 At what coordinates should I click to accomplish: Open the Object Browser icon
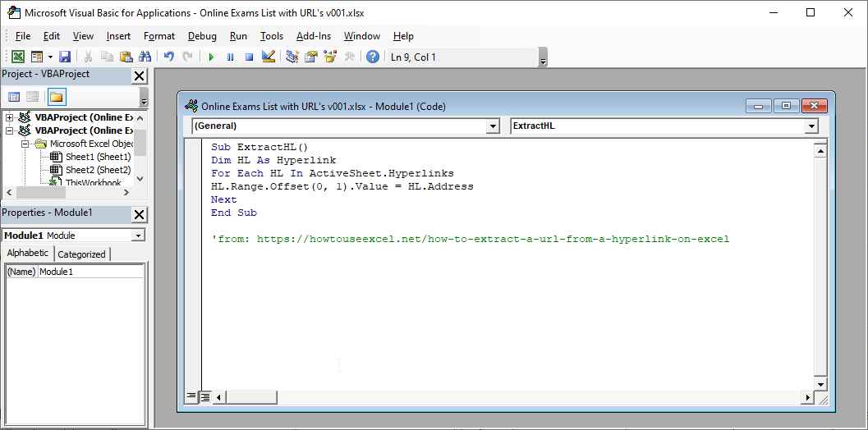coord(330,57)
